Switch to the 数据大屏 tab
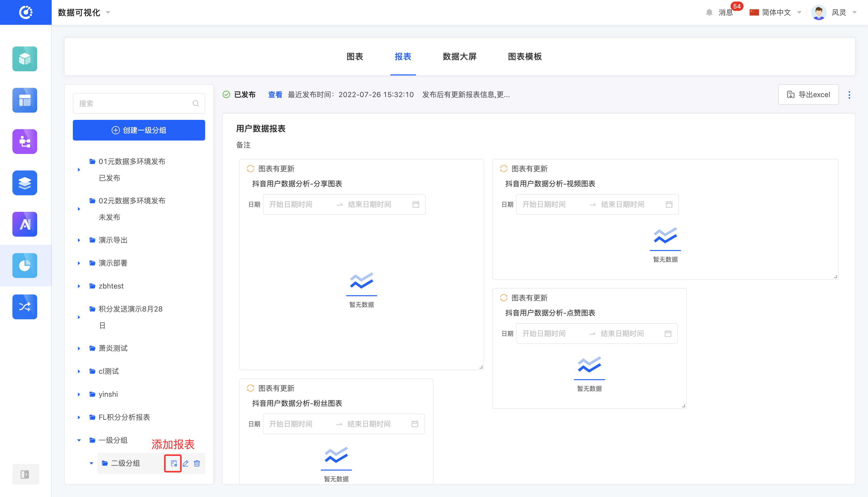Viewport: 868px width, 497px height. coord(459,57)
